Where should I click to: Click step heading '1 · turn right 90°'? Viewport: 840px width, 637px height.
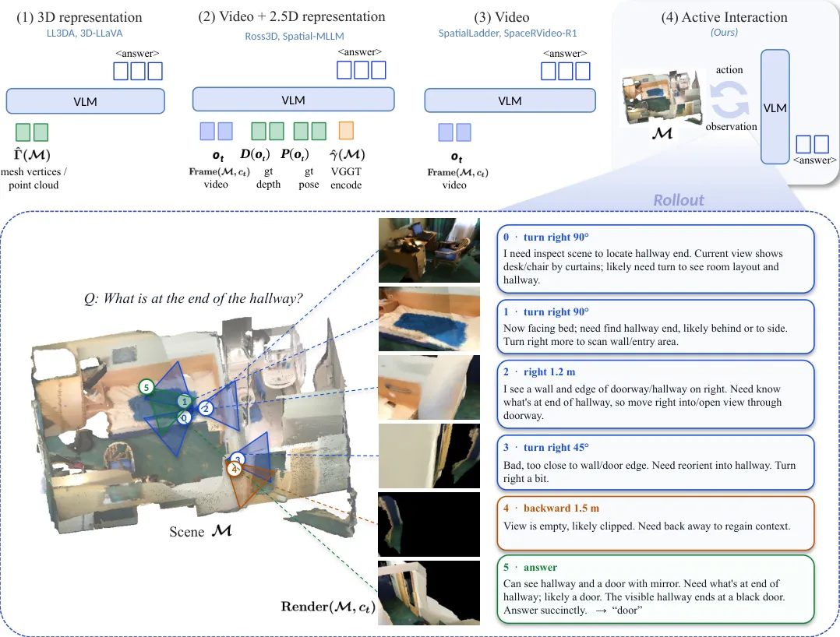point(546,311)
